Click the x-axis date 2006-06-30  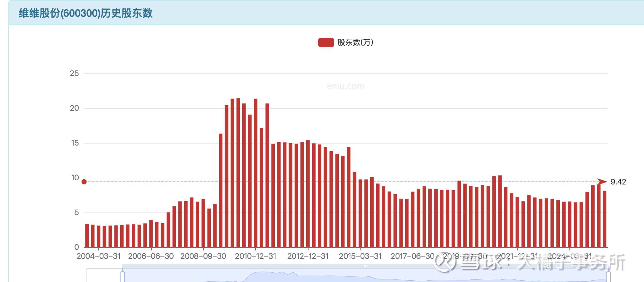pyautogui.click(x=151, y=256)
